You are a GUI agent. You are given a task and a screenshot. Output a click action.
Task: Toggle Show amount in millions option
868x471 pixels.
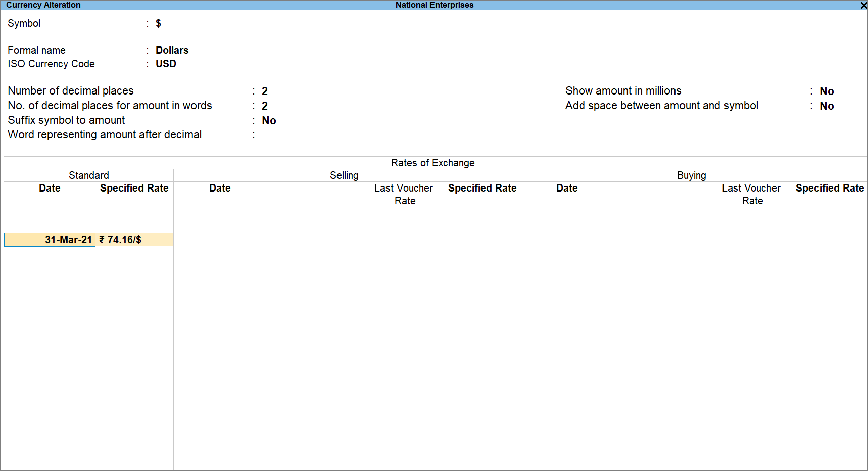tap(827, 91)
